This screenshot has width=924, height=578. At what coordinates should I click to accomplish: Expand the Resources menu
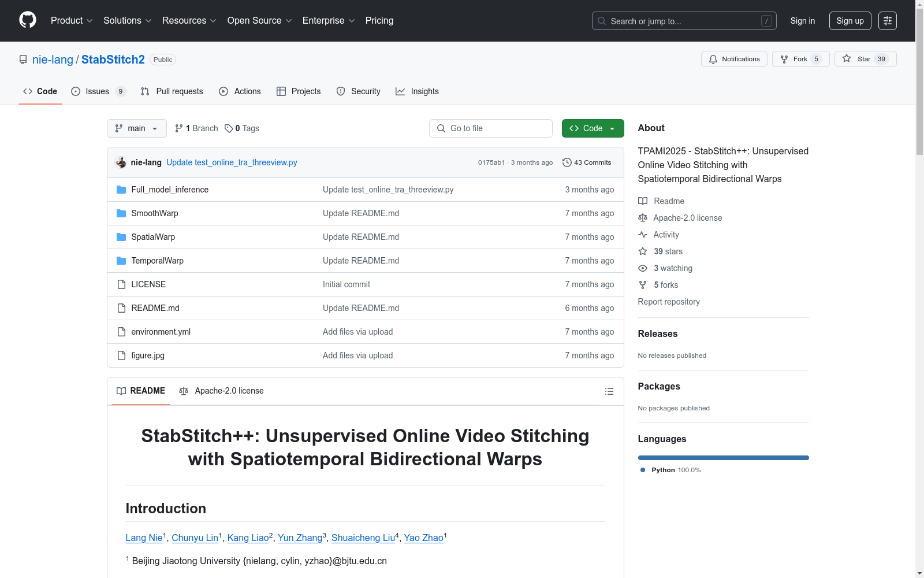(x=189, y=21)
